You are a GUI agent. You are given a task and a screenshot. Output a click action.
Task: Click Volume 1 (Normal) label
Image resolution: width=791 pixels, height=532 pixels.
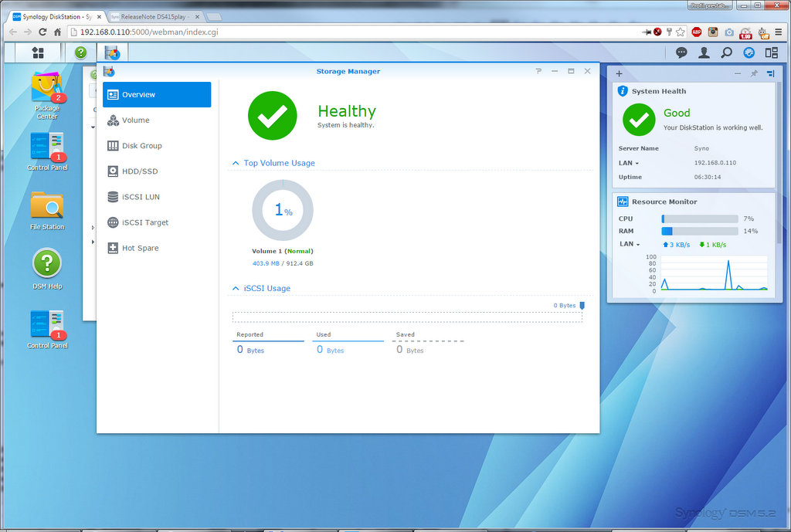(283, 251)
